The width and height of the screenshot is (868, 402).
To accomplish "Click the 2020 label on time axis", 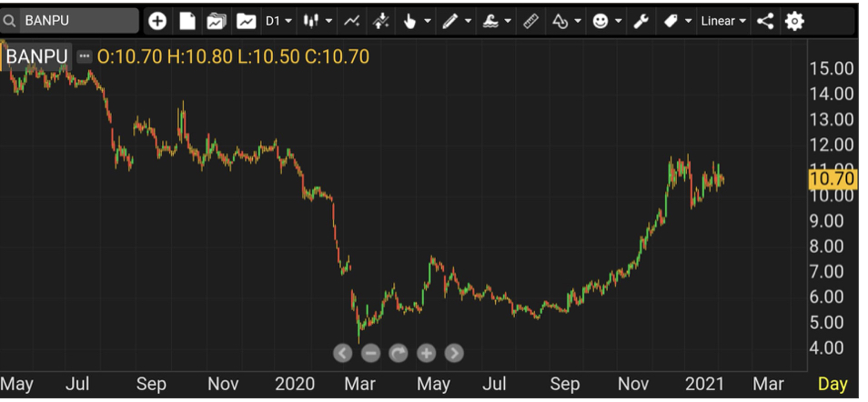I will click(x=295, y=384).
